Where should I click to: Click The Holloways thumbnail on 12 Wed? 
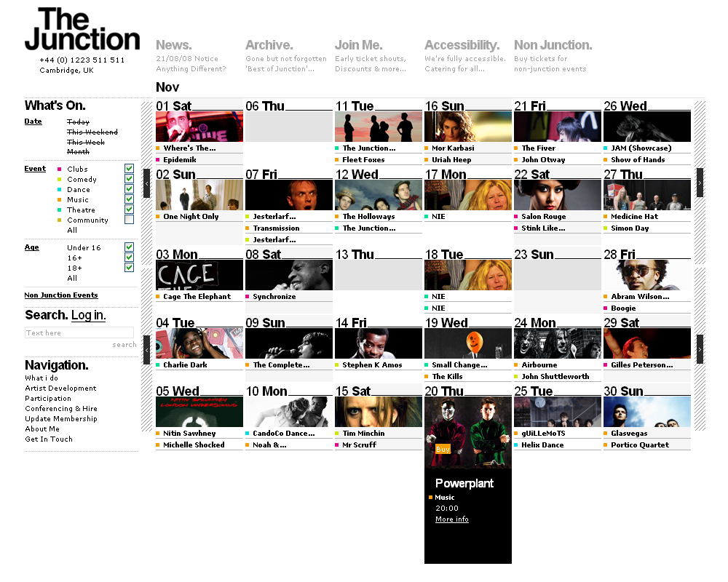pos(379,196)
